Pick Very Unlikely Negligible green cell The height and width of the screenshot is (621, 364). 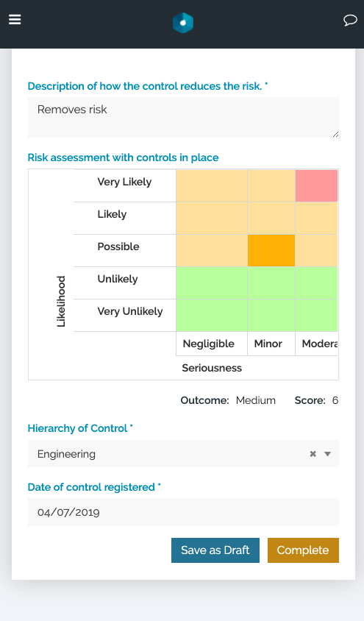tap(212, 315)
